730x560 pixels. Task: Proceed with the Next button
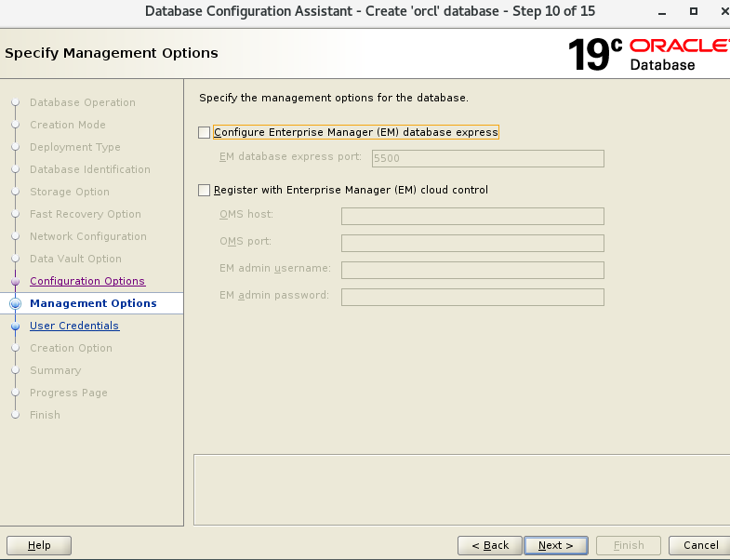click(x=556, y=545)
